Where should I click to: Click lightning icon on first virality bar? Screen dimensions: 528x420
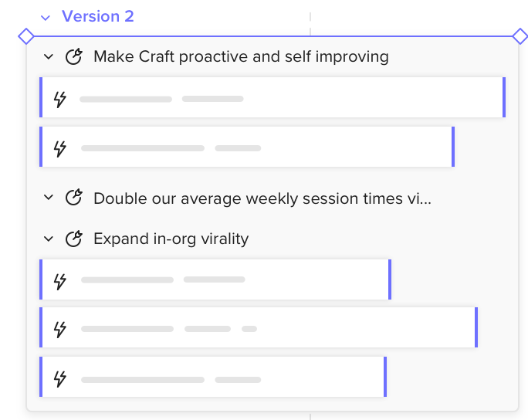tap(60, 282)
